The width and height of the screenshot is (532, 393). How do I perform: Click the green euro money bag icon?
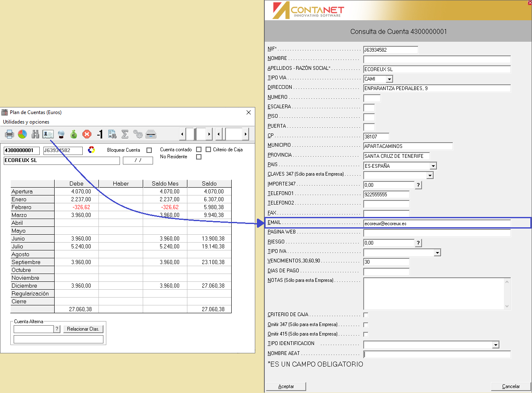(x=74, y=134)
